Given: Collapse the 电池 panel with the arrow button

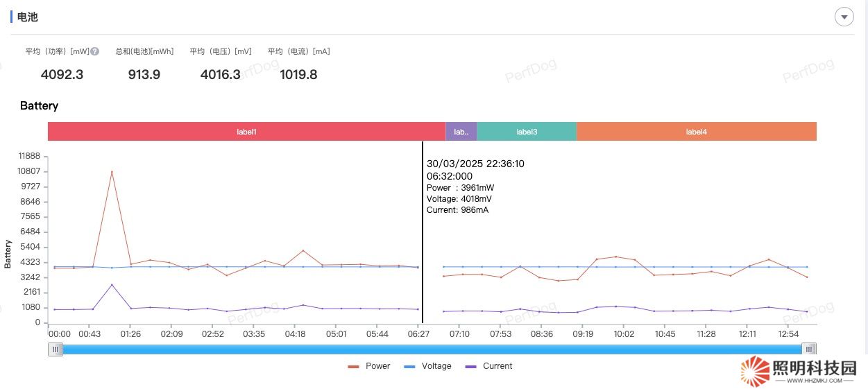Looking at the screenshot, I should 844,17.
